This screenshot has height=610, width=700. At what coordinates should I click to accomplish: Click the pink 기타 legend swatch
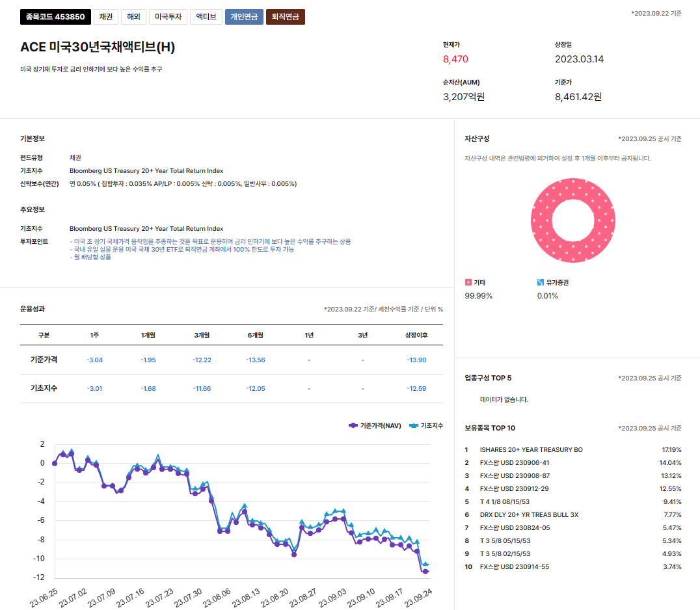(468, 282)
